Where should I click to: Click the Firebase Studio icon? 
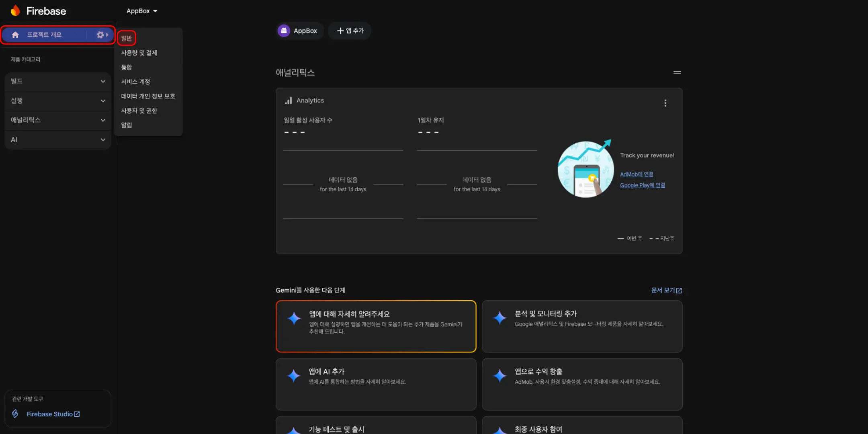(15, 414)
